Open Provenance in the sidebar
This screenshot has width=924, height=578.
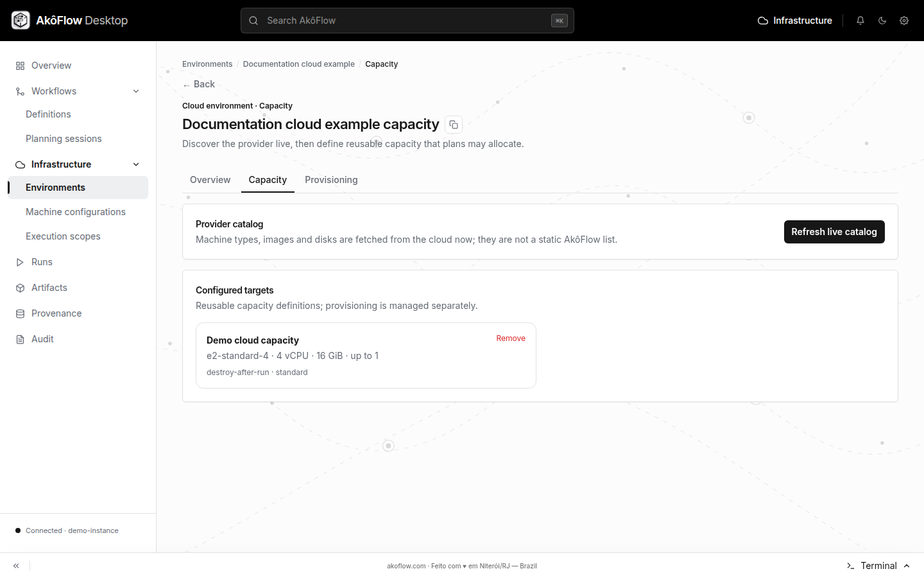(x=78, y=313)
